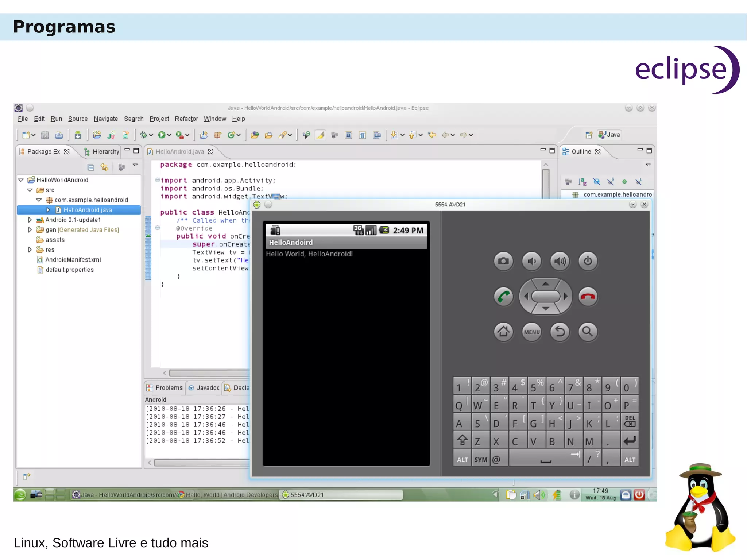Image resolution: width=747 pixels, height=560 pixels.
Task: Click the emulator volume down button
Action: 531,261
